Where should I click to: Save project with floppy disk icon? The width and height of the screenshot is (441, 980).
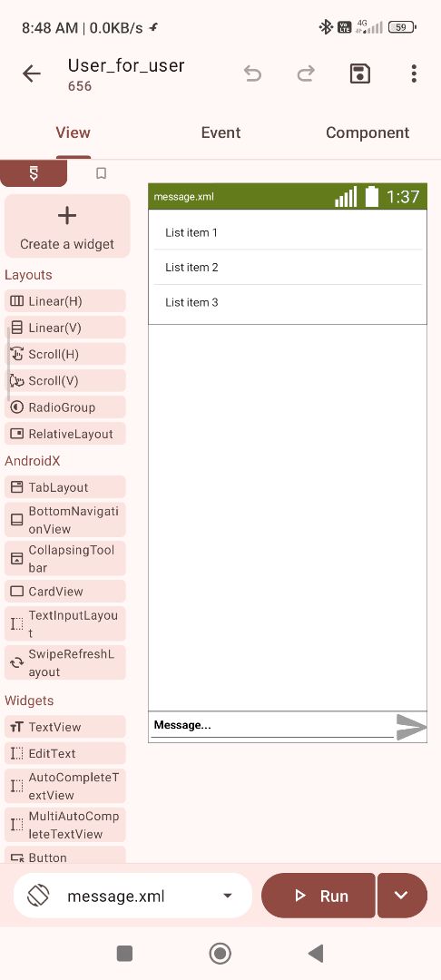(359, 73)
